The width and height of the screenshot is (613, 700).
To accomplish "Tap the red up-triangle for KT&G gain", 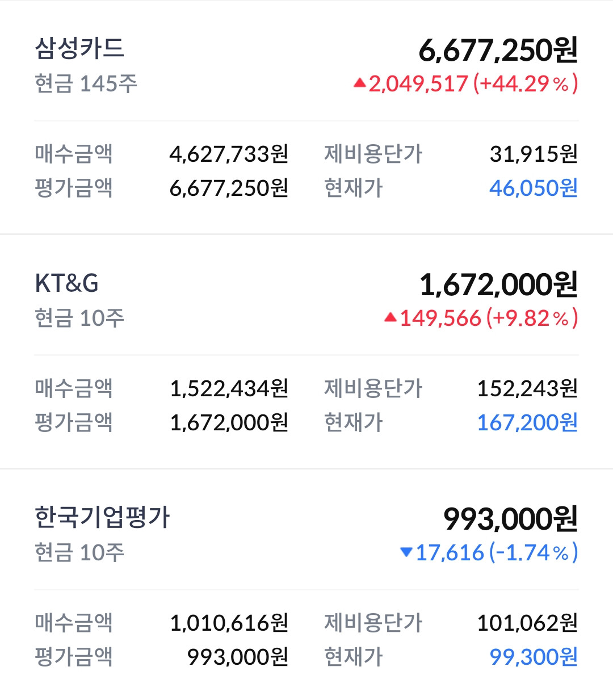I will 390,317.
